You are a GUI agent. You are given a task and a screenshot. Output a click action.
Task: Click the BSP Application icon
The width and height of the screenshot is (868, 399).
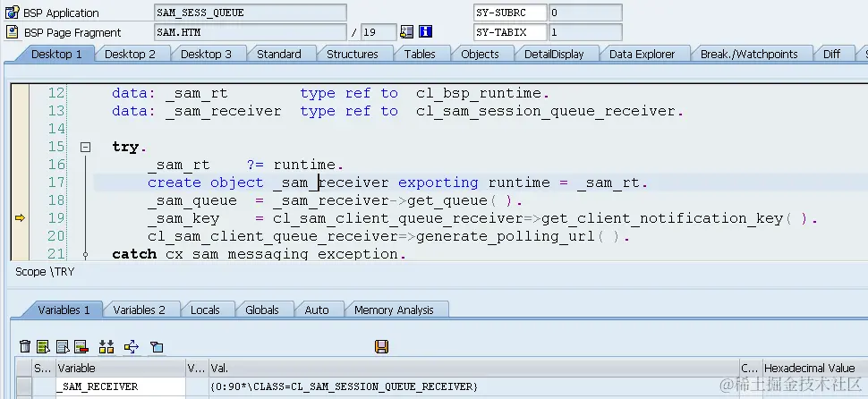[x=13, y=13]
